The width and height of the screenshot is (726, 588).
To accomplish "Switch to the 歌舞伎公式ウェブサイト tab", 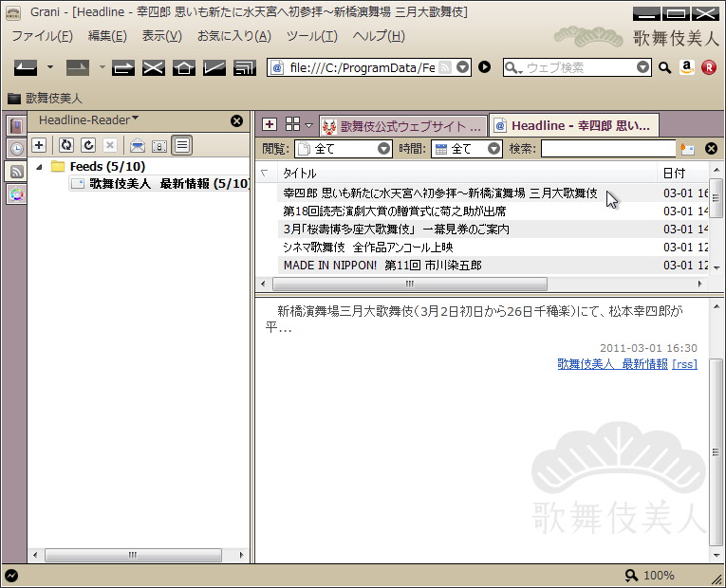I will click(x=402, y=125).
